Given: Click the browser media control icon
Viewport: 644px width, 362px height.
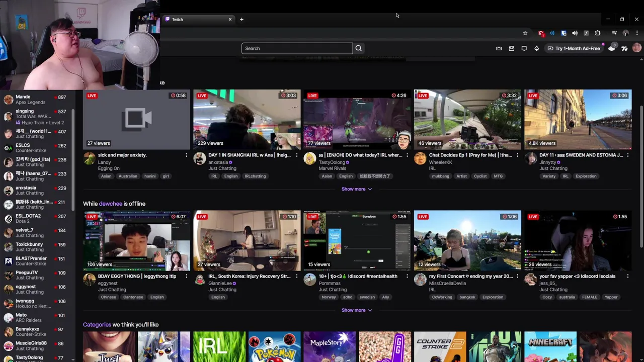Looking at the screenshot, I should coord(614,33).
